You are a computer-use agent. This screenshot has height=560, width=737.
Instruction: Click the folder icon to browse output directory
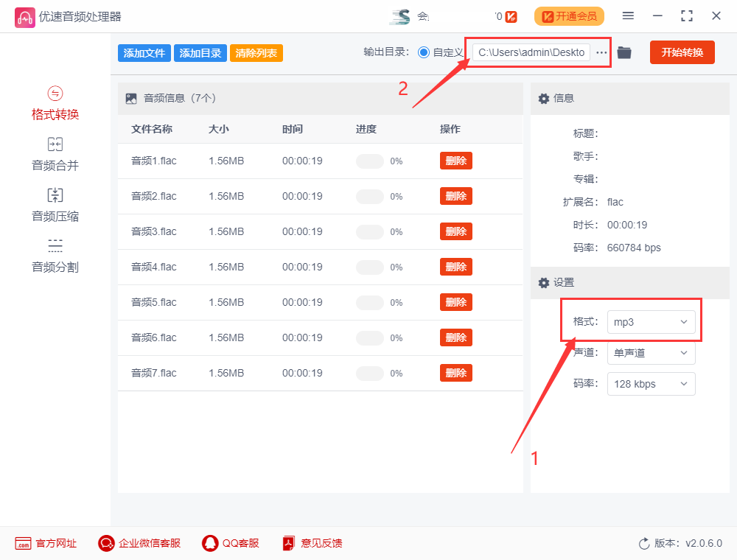[x=624, y=52]
